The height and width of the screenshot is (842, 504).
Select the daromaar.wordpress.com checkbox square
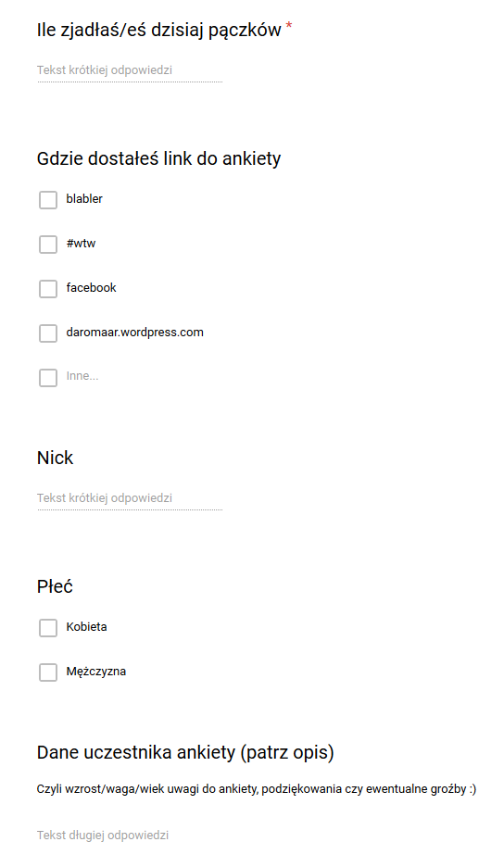[x=48, y=333]
